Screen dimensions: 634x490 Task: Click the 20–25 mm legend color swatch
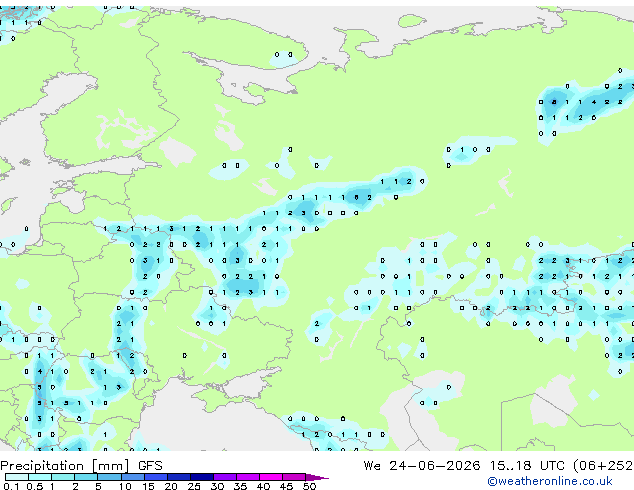click(179, 477)
